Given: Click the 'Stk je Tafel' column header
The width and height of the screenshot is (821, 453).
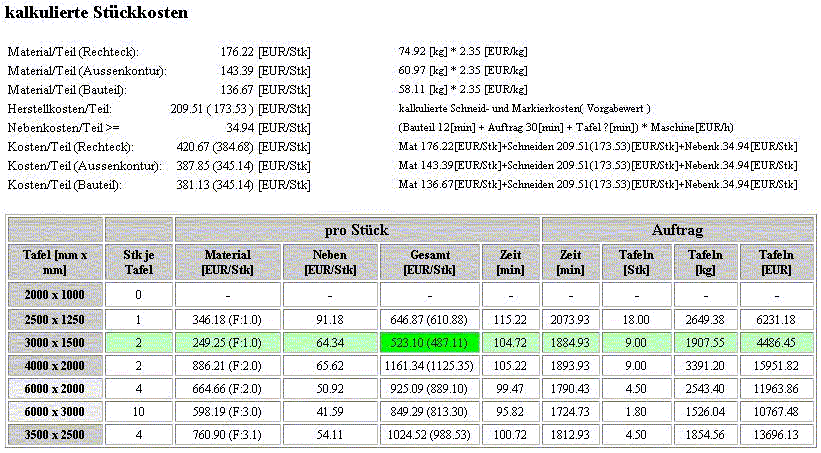Looking at the screenshot, I should click(x=138, y=262).
